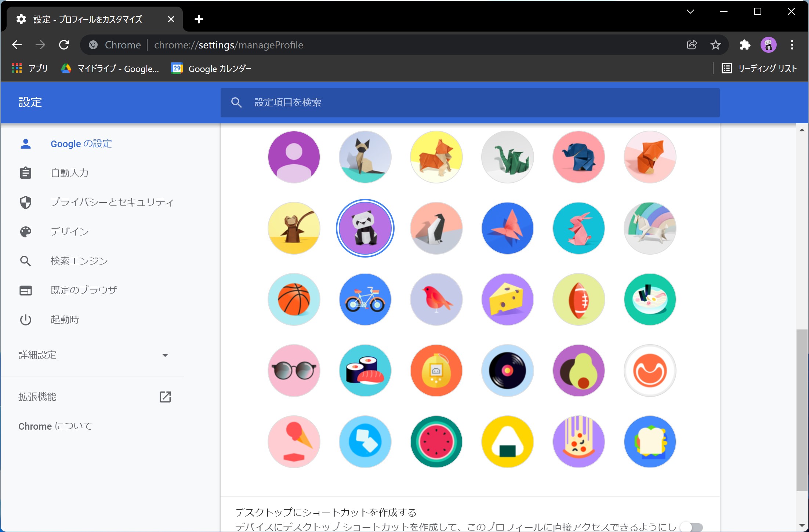809x532 pixels.
Task: Pick the origami fox avatar
Action: 650,157
